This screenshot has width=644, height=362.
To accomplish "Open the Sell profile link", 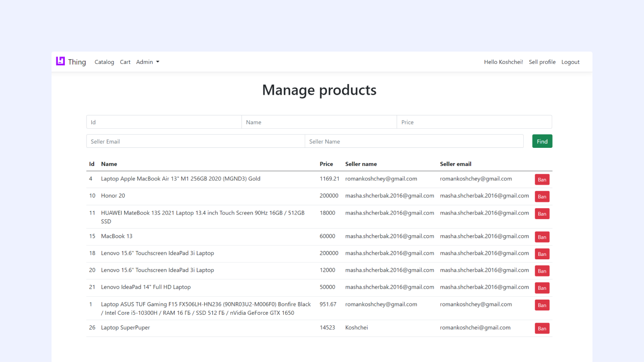I will coord(542,62).
